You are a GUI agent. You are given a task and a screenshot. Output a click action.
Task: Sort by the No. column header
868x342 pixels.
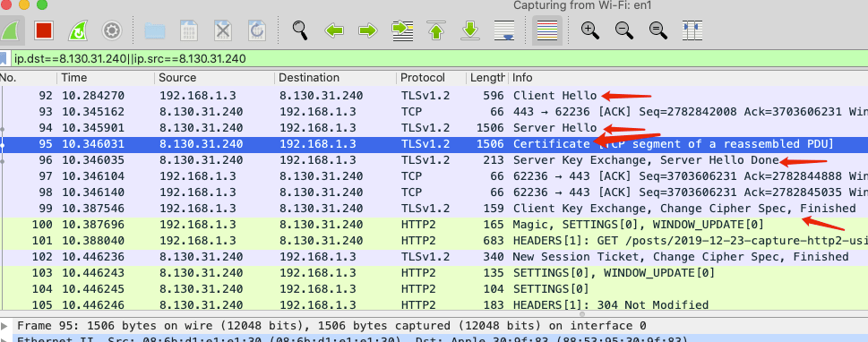[x=28, y=78]
